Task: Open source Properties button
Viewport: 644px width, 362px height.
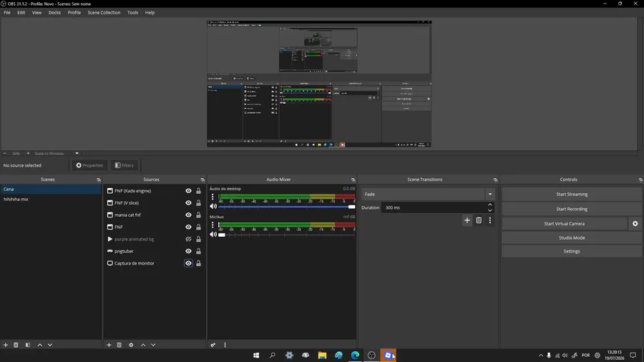Action: coord(89,165)
